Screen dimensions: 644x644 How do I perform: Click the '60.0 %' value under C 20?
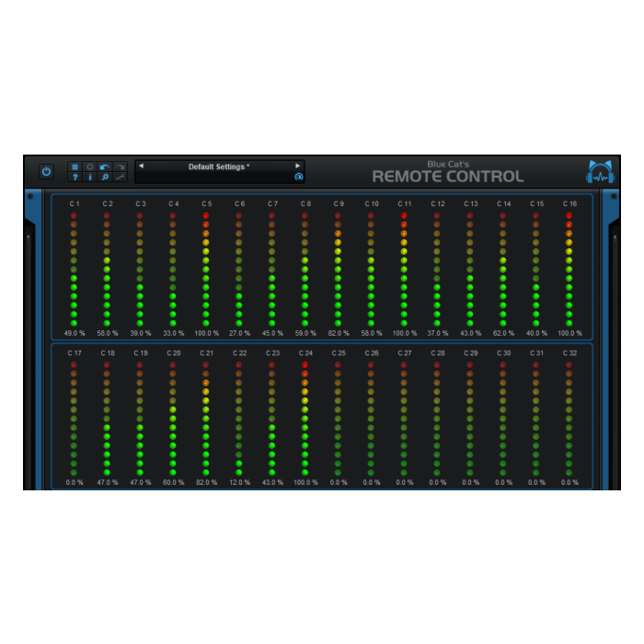pos(173,482)
